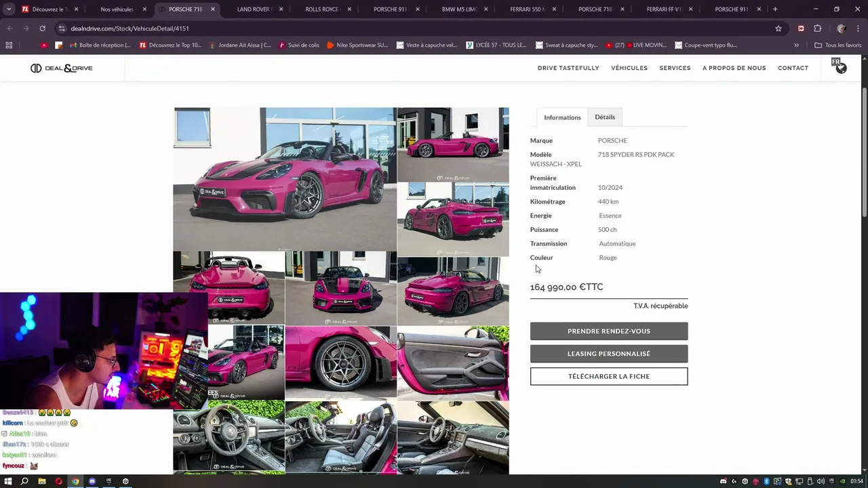
Task: Open the pink door panel interior thumbnail
Action: 453,363
